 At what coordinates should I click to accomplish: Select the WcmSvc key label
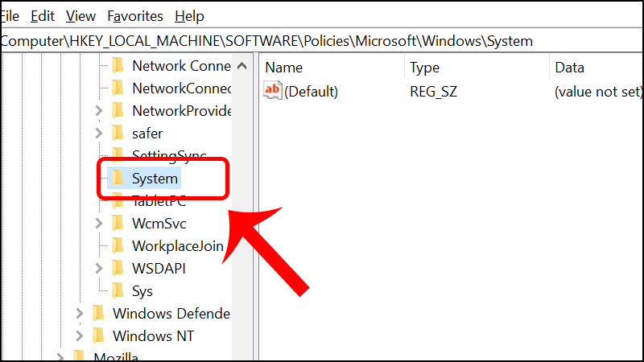coord(159,224)
